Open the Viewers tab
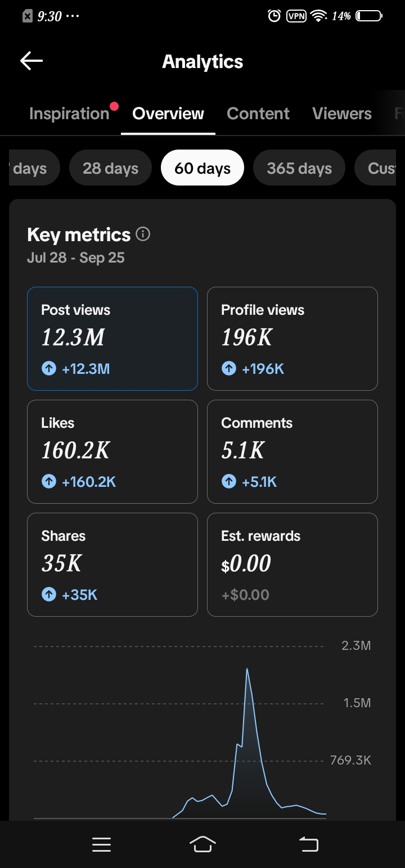 tap(342, 114)
